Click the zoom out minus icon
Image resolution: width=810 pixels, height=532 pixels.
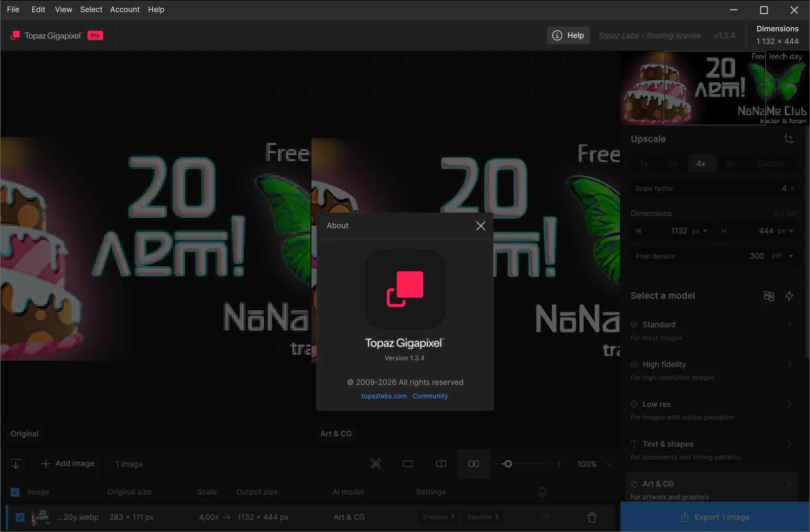click(x=496, y=464)
